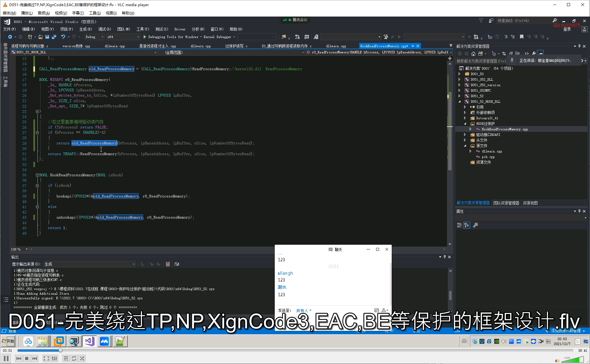The width and height of the screenshot is (590, 364).
Task: Click the Navigate Backward arrow in Visual Studio
Action: (x=10, y=37)
